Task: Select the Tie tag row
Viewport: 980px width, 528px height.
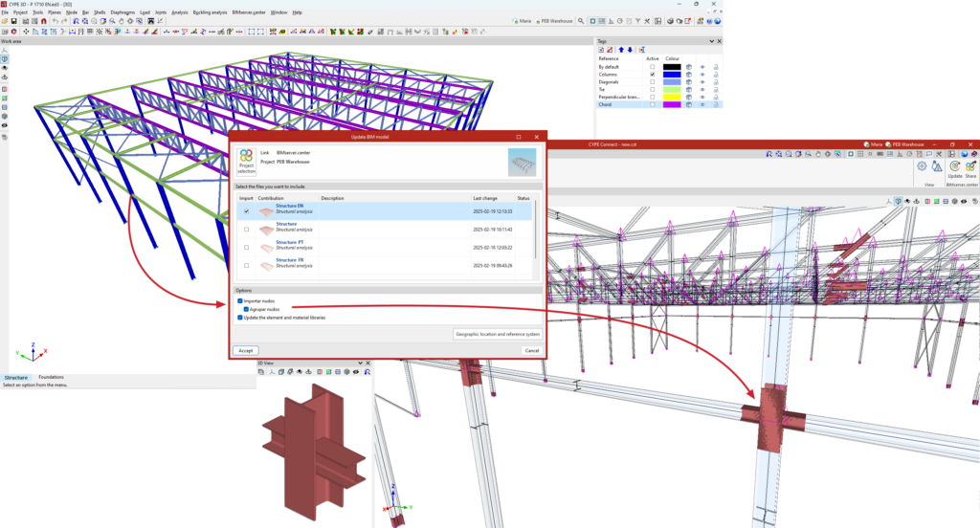Action: coord(658,89)
